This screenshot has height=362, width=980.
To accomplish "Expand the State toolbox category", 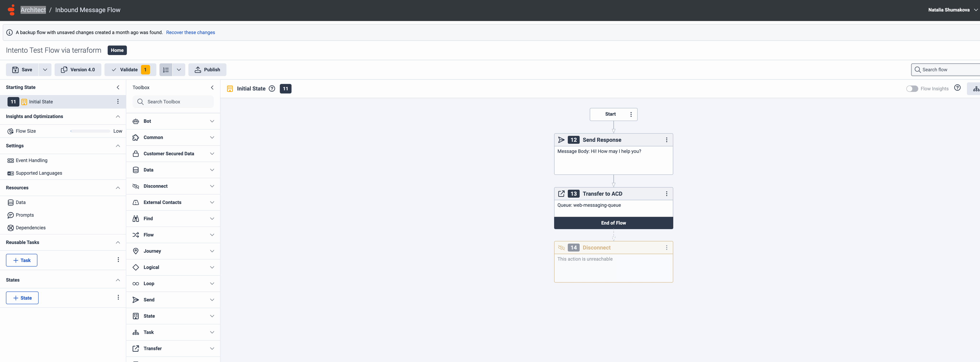I will coord(173,316).
